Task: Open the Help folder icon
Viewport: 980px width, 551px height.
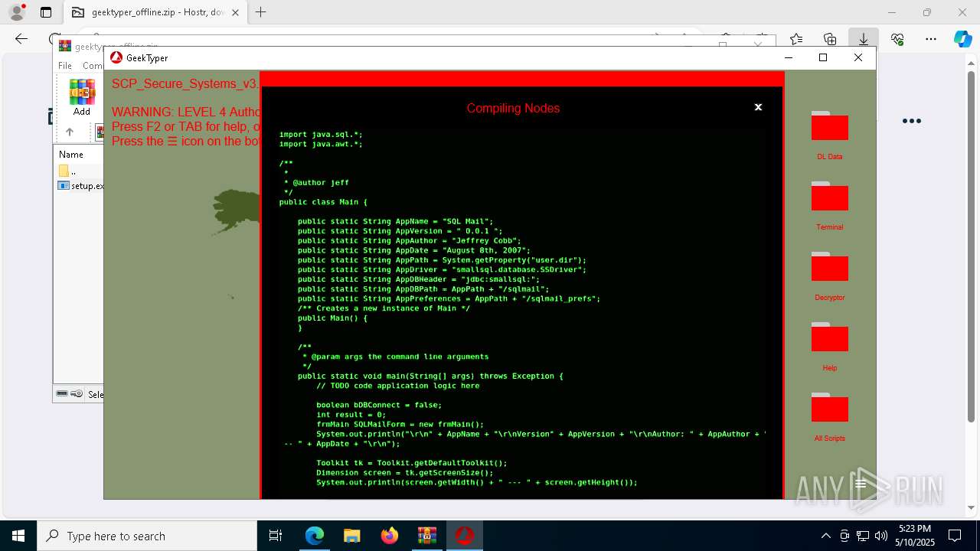Action: coord(829,337)
